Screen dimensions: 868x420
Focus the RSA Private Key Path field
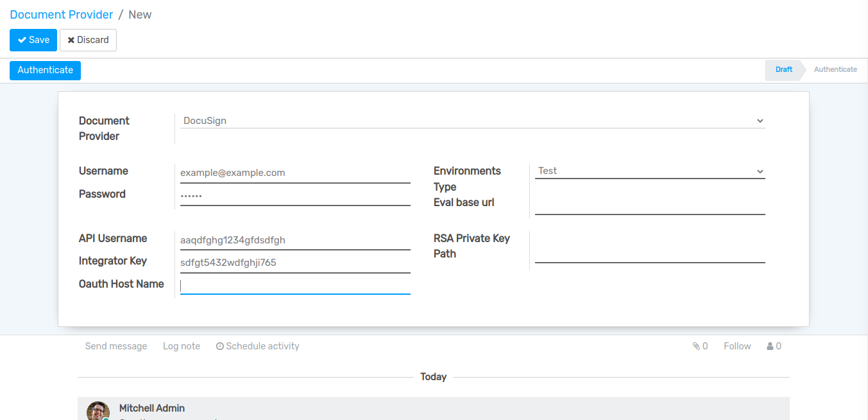(x=649, y=253)
